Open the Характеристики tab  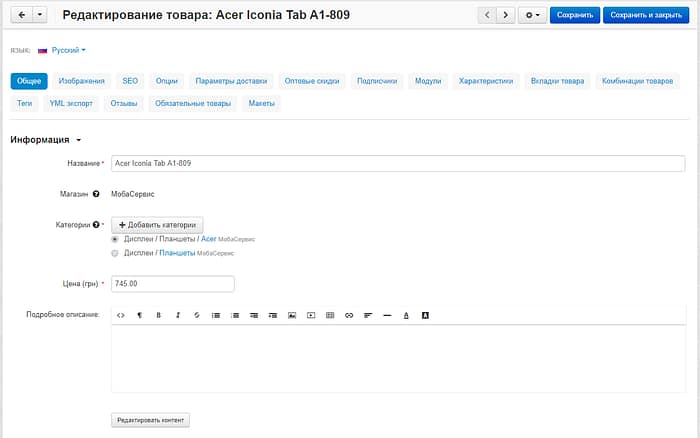click(486, 81)
